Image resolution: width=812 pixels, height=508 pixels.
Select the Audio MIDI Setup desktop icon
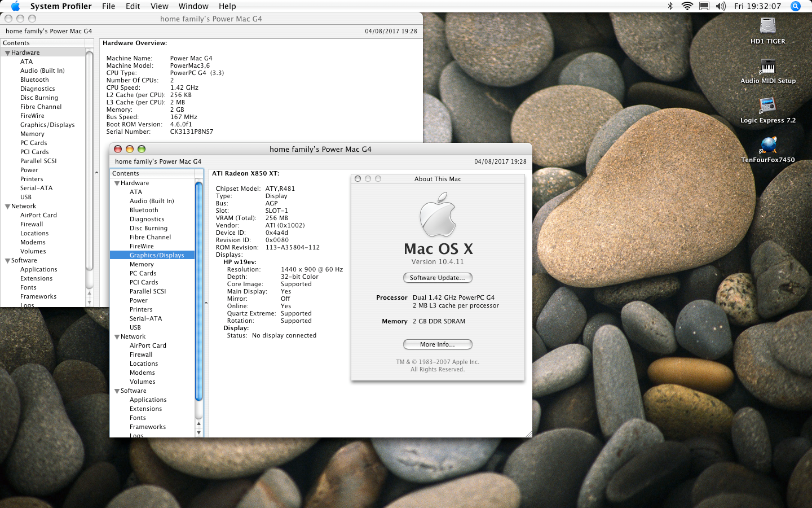[767, 66]
